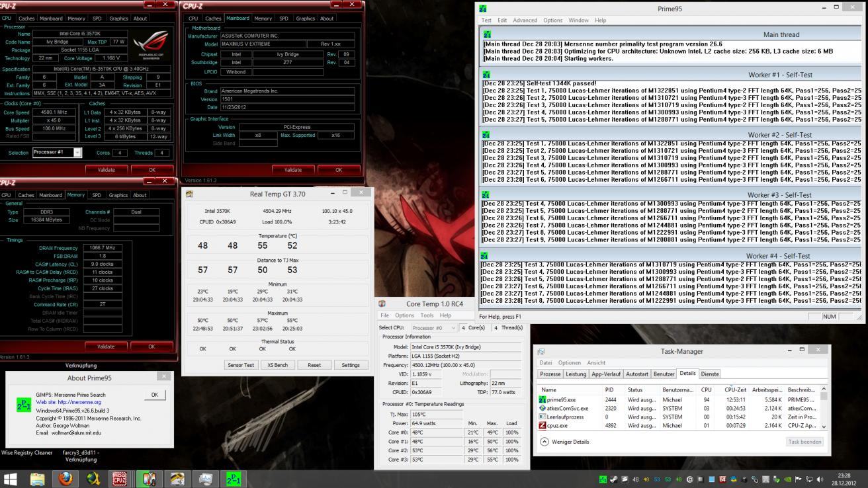The width and height of the screenshot is (868, 488).
Task: Click the BIOS Version 1501 field
Action: pyautogui.click(x=287, y=99)
